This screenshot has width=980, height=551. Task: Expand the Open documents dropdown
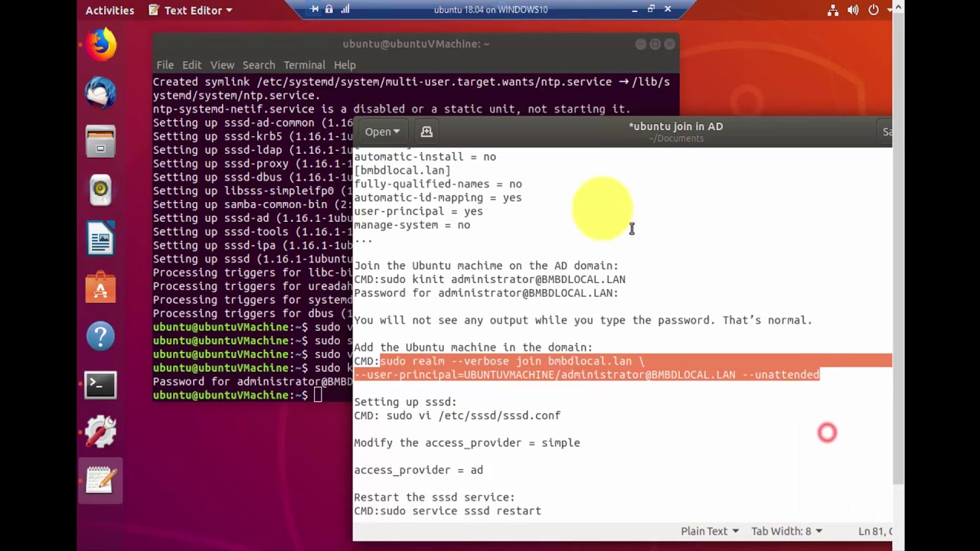click(382, 132)
